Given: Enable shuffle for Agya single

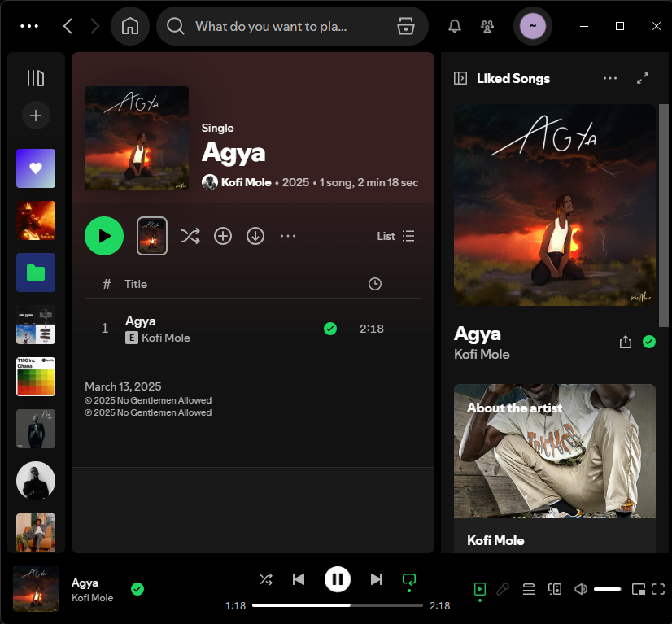Looking at the screenshot, I should [x=190, y=236].
